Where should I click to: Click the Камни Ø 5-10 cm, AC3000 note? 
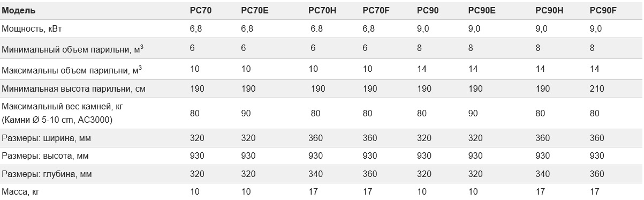[57, 120]
